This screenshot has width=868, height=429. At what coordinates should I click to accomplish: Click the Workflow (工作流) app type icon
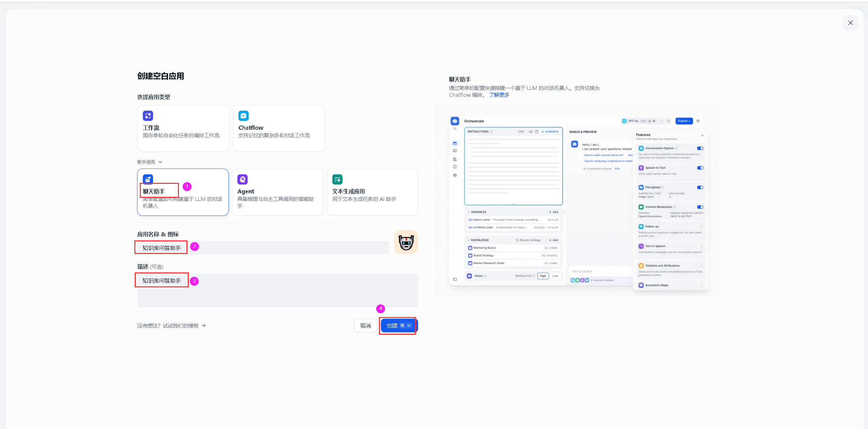pos(148,116)
